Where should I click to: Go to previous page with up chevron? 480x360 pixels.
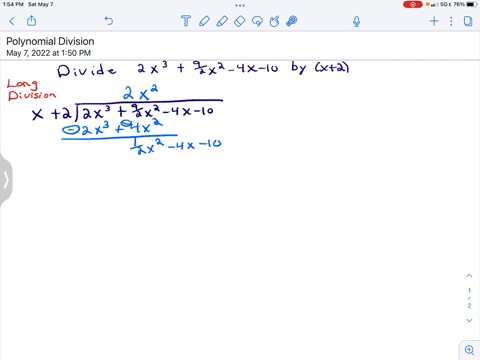[469, 276]
